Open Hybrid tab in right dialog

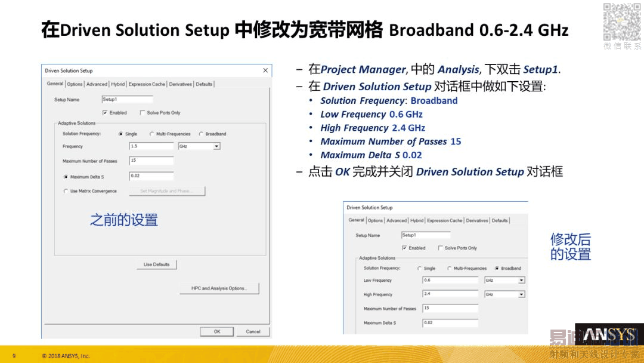click(417, 221)
